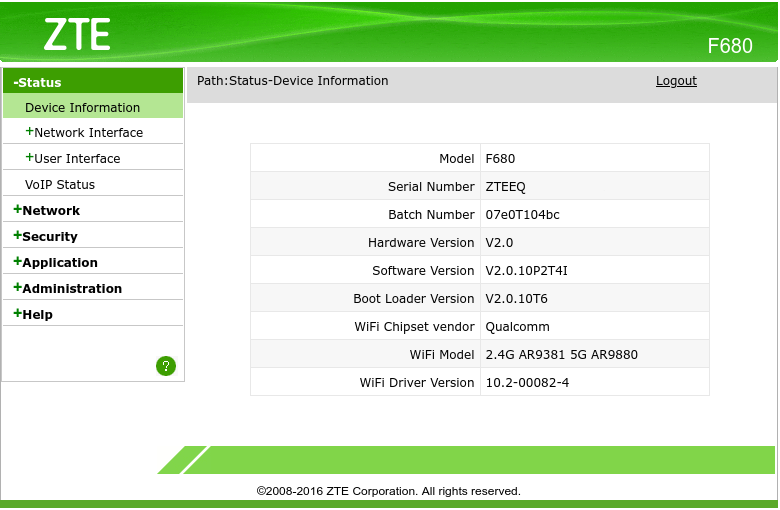Click the Path breadcrumb text
This screenshot has height=510, width=780.
pos(292,81)
